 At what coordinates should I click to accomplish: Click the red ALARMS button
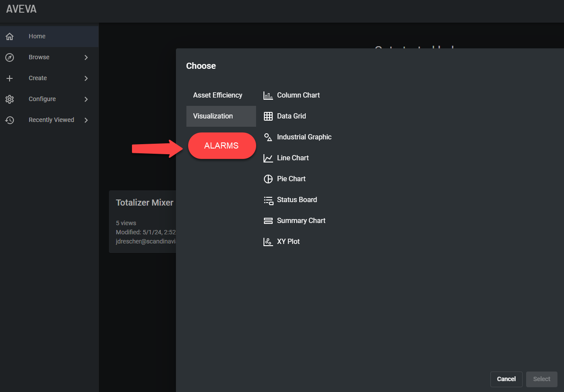pyautogui.click(x=222, y=146)
